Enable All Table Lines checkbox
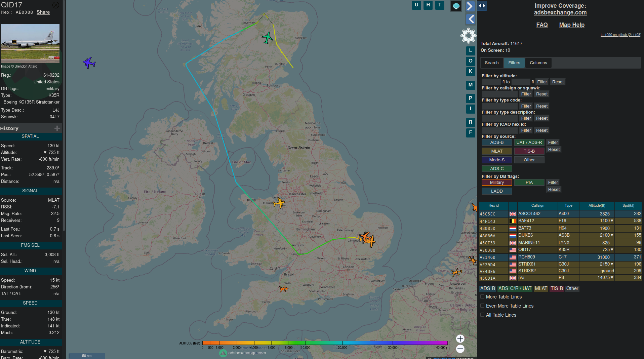 (482, 315)
